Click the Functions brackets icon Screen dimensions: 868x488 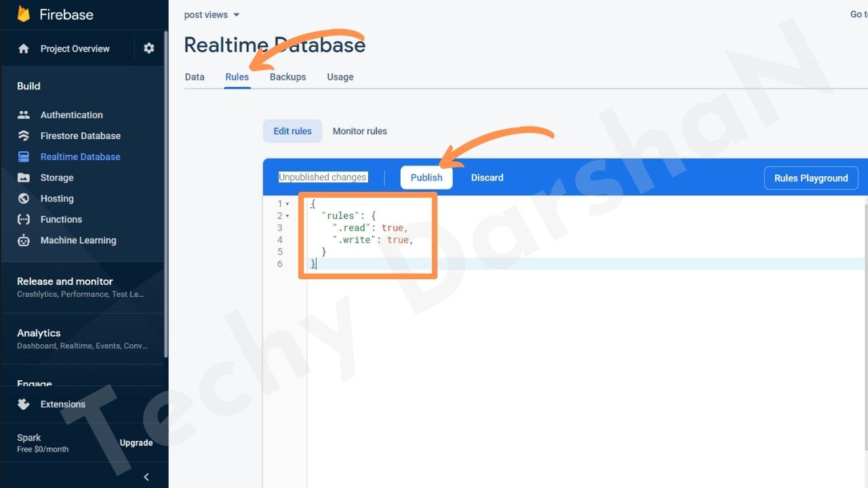[24, 220]
